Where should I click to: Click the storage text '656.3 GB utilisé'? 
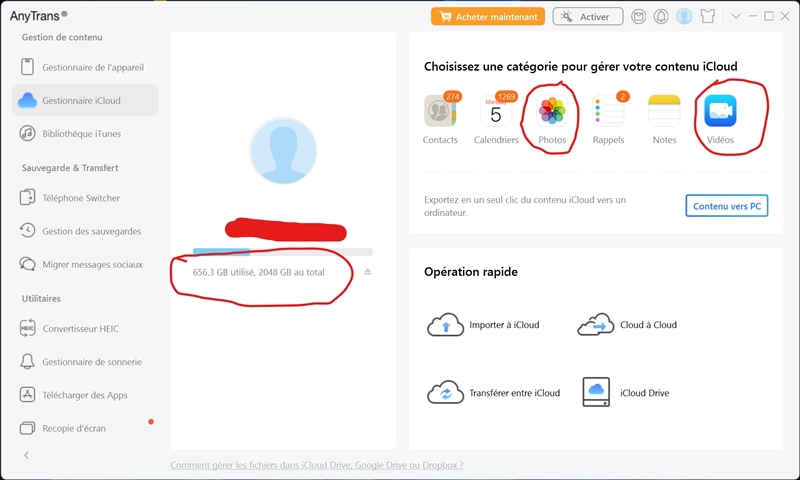(x=223, y=272)
